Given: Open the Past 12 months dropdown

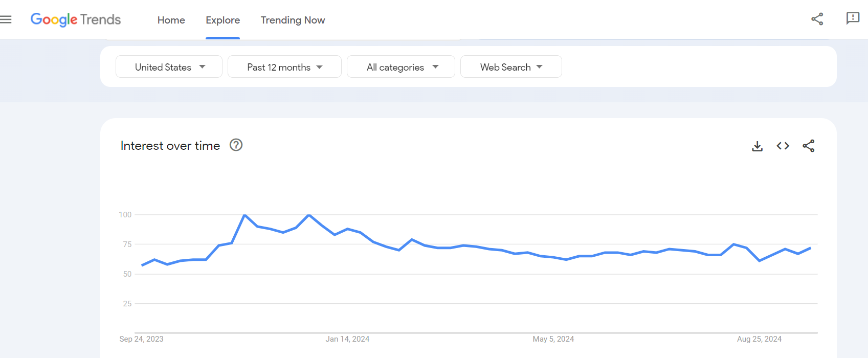Looking at the screenshot, I should (x=284, y=67).
